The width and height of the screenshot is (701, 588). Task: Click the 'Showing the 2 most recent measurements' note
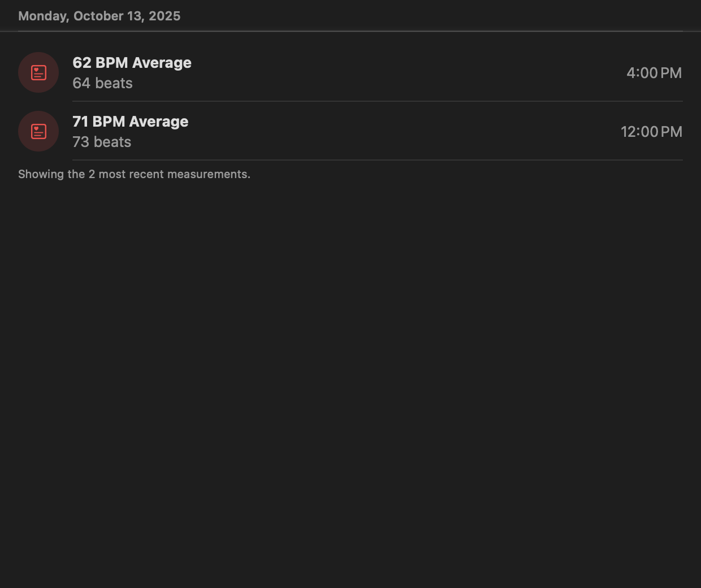[x=134, y=174]
